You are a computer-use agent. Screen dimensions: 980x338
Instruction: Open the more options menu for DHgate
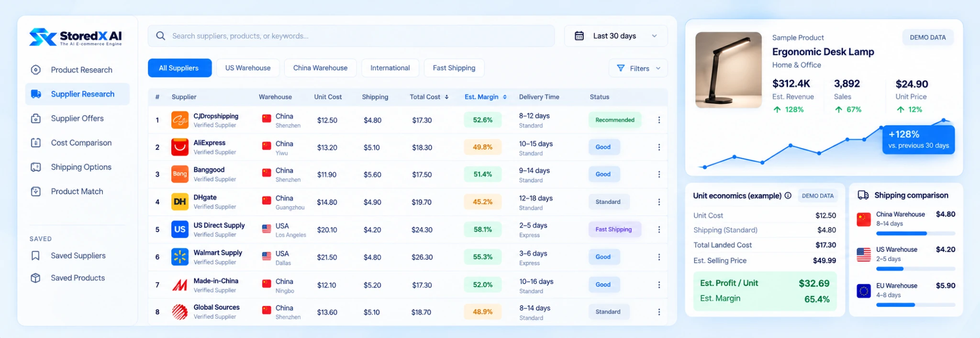point(659,202)
